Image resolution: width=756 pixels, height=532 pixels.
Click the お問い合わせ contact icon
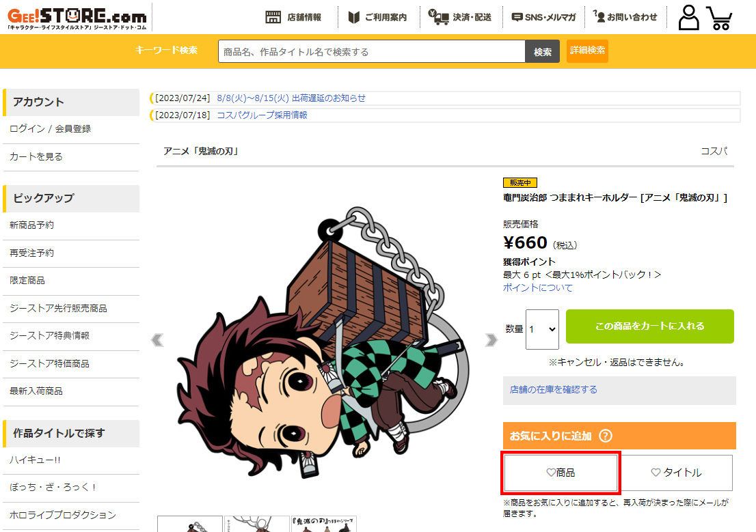click(x=599, y=16)
